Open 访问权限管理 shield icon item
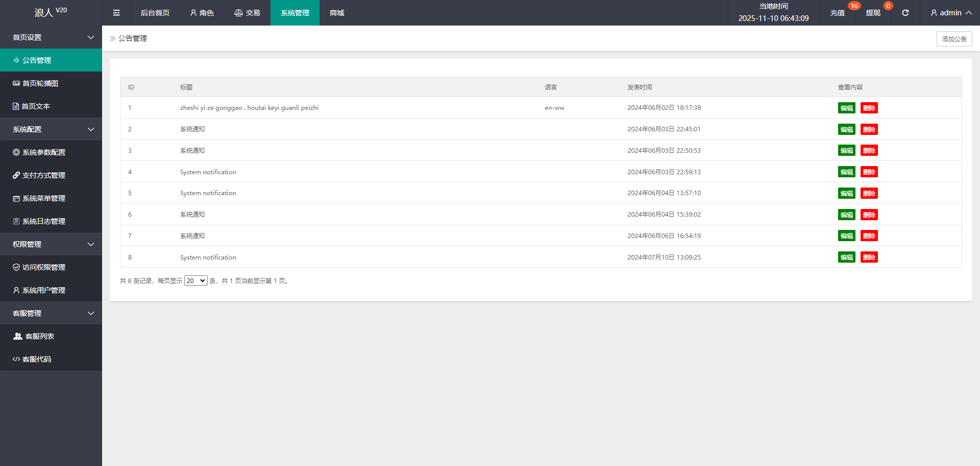This screenshot has width=980, height=466. (x=39, y=267)
